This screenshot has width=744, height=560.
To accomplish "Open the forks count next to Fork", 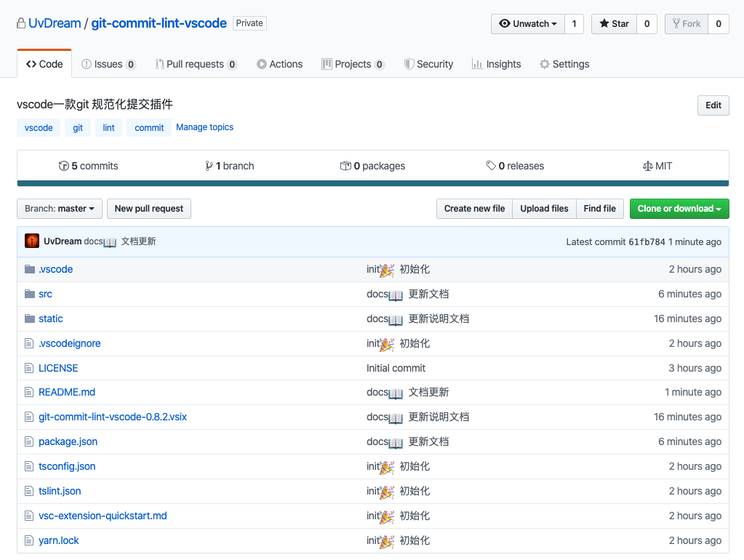I will pyautogui.click(x=719, y=24).
